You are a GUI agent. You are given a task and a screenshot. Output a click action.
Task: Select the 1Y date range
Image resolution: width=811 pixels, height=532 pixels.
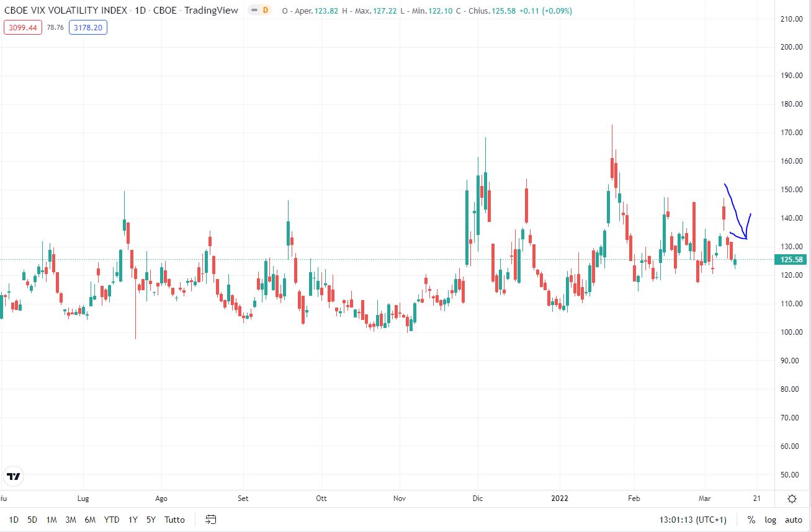(x=133, y=520)
